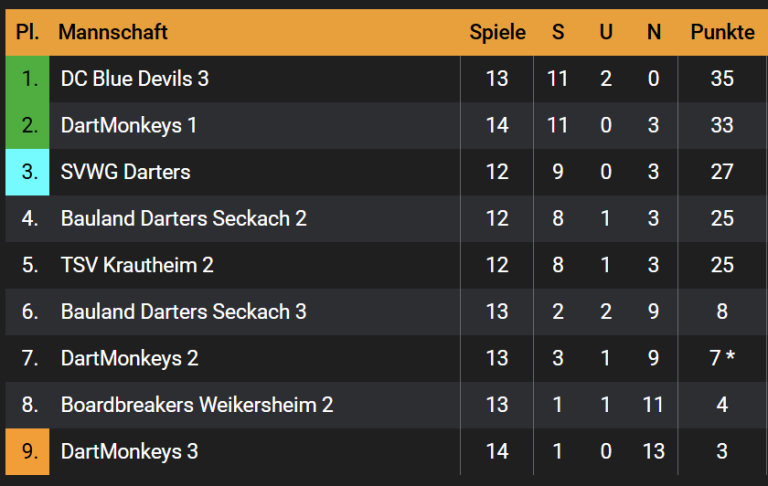Click the S wins column header

pyautogui.click(x=558, y=32)
